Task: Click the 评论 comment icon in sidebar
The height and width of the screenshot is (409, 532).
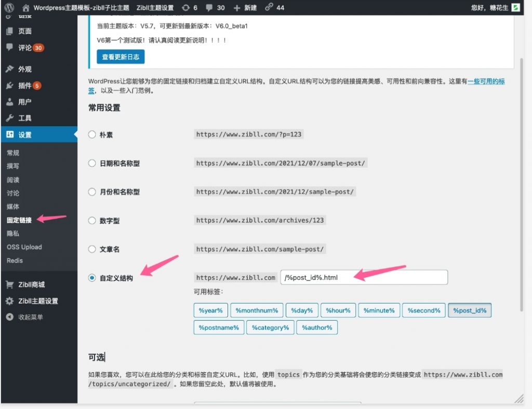Action: 9,47
